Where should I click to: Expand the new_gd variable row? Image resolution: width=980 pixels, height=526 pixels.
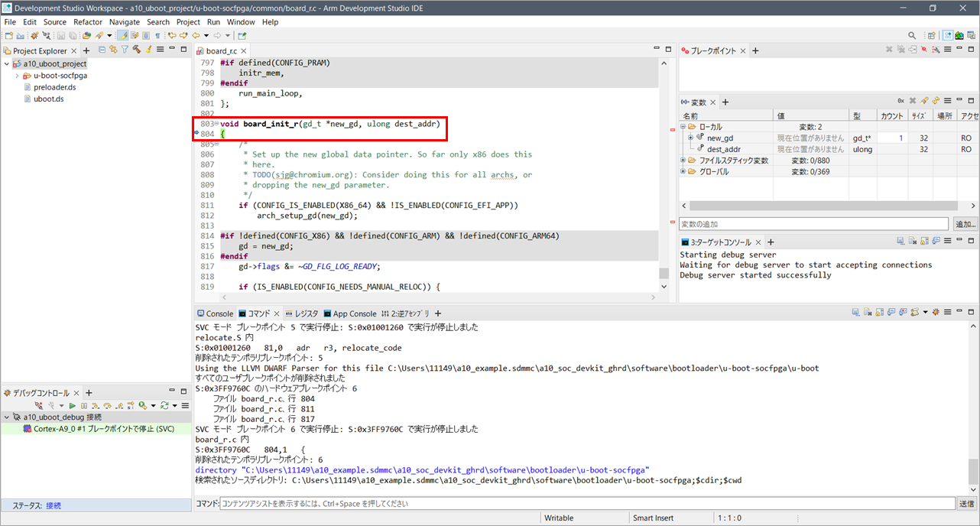tap(690, 138)
